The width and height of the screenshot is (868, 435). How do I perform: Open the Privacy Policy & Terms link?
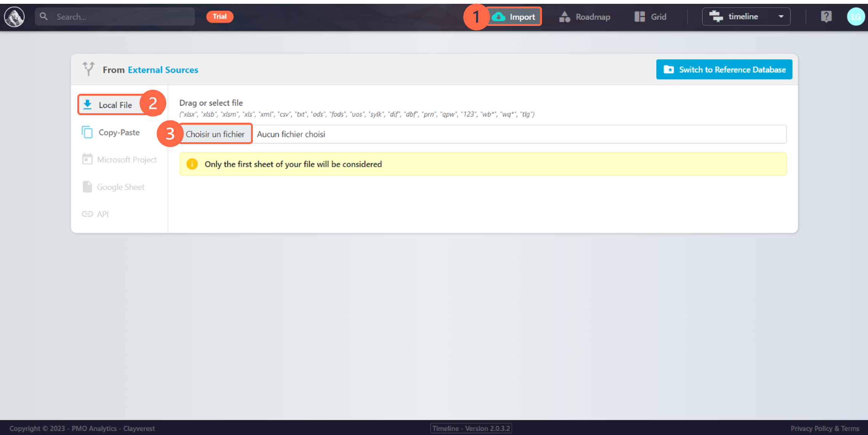click(825, 428)
